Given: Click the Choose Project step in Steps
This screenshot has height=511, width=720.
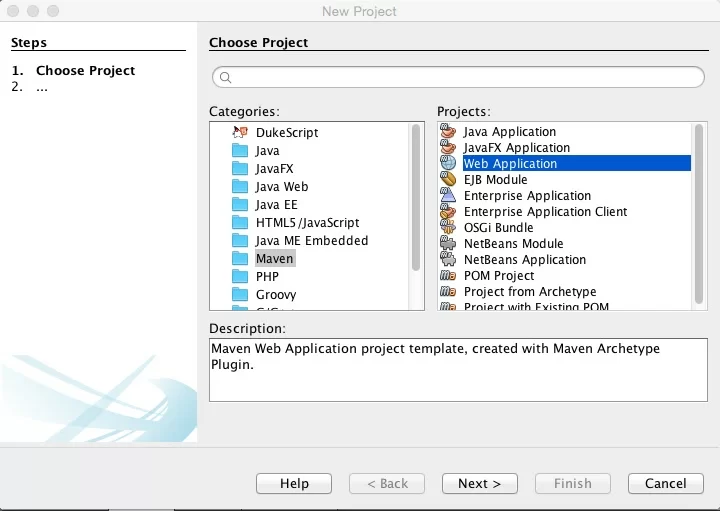Looking at the screenshot, I should click(85, 70).
